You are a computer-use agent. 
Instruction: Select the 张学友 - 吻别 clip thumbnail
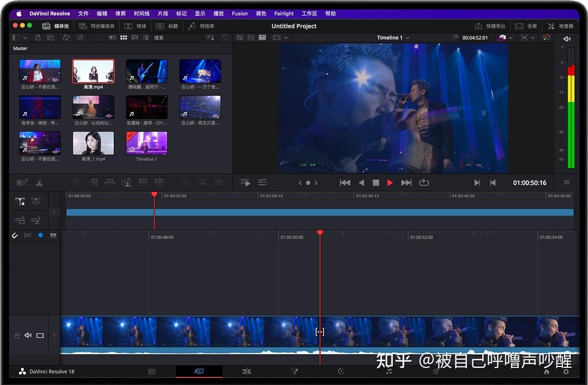[40, 107]
